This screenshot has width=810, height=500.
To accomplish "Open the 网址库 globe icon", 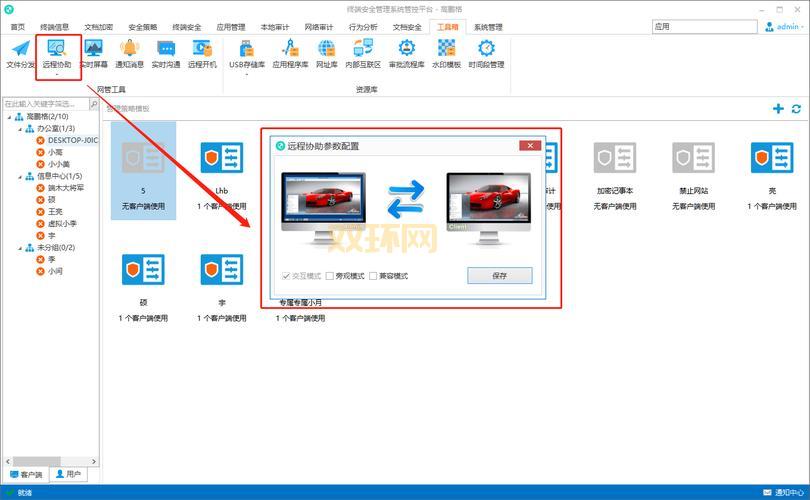I will pyautogui.click(x=327, y=52).
